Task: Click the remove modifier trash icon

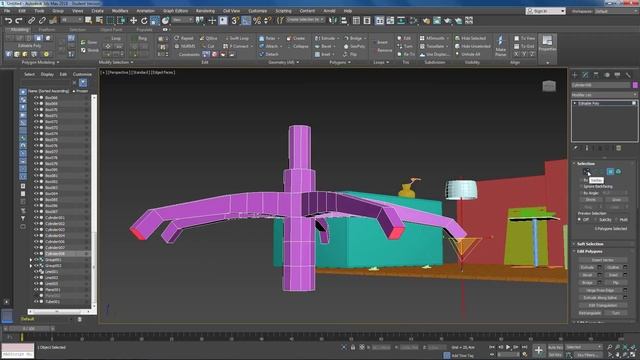Action: (618, 148)
